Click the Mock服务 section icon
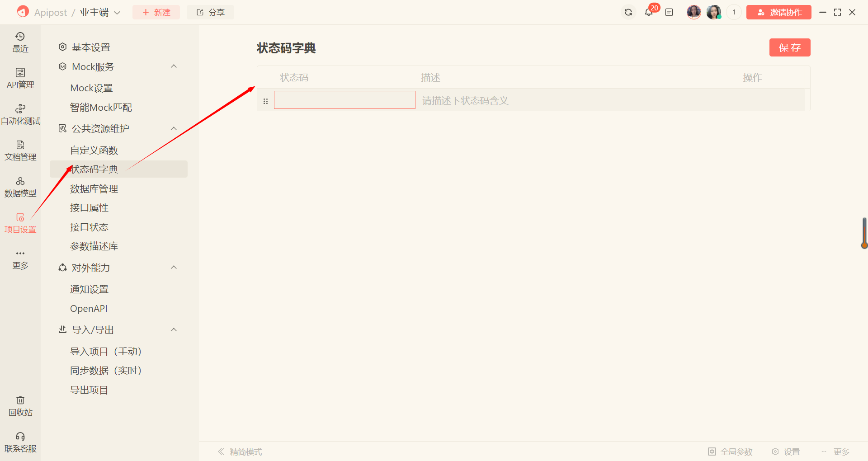This screenshot has width=868, height=461. pos(63,66)
